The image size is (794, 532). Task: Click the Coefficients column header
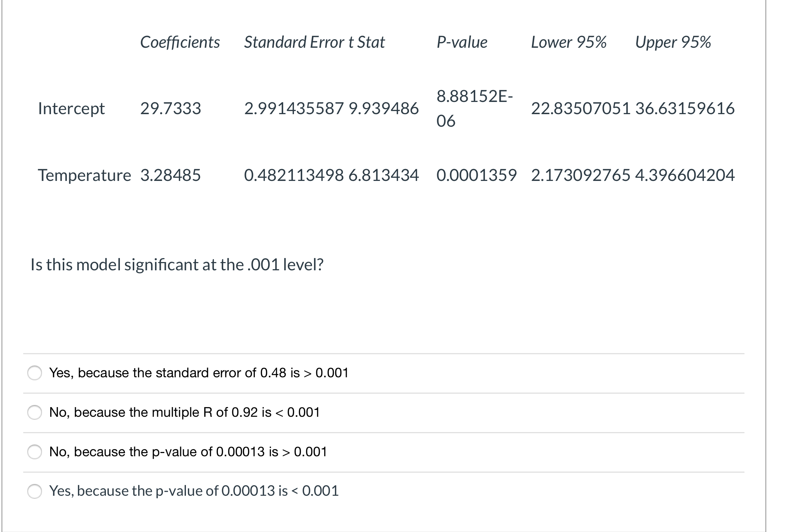click(180, 42)
